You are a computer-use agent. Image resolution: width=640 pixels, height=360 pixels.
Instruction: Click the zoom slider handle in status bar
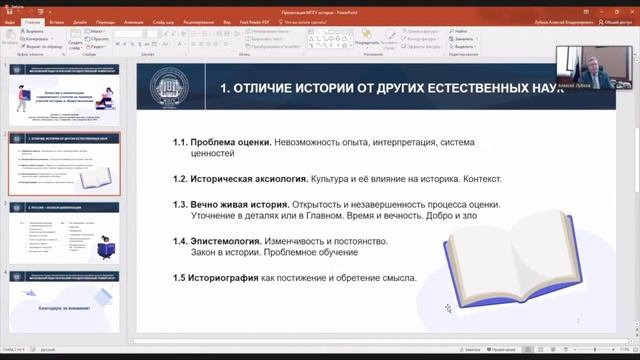pos(595,349)
